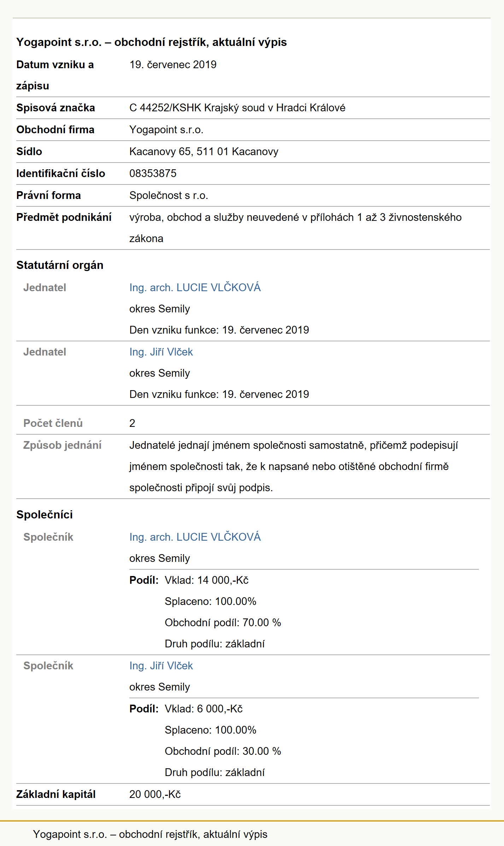Click the Právní forma value Společnost s r.o.

tap(169, 195)
